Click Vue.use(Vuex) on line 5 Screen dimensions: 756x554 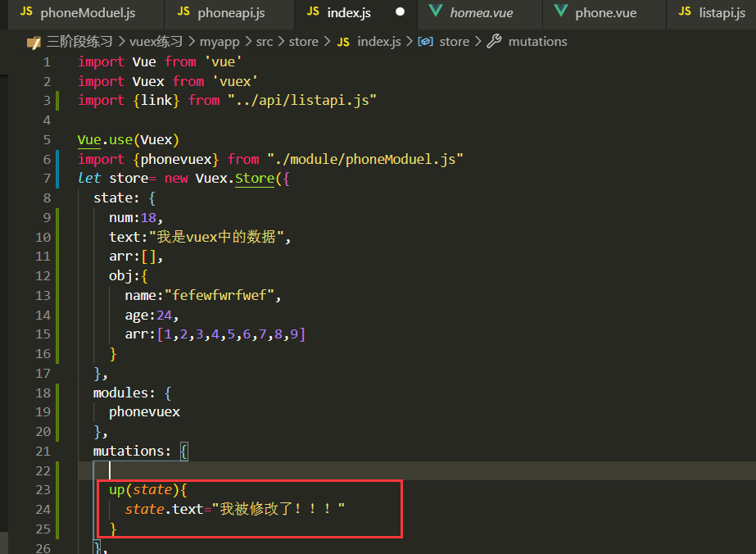(x=129, y=140)
